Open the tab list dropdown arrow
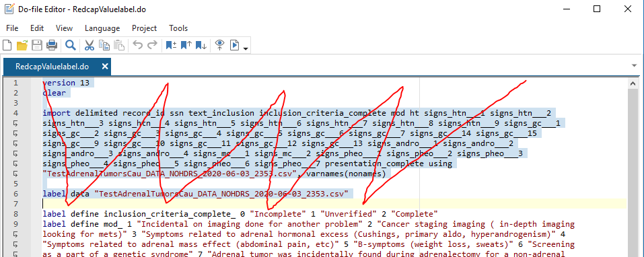The width and height of the screenshot is (644, 257). tap(635, 66)
